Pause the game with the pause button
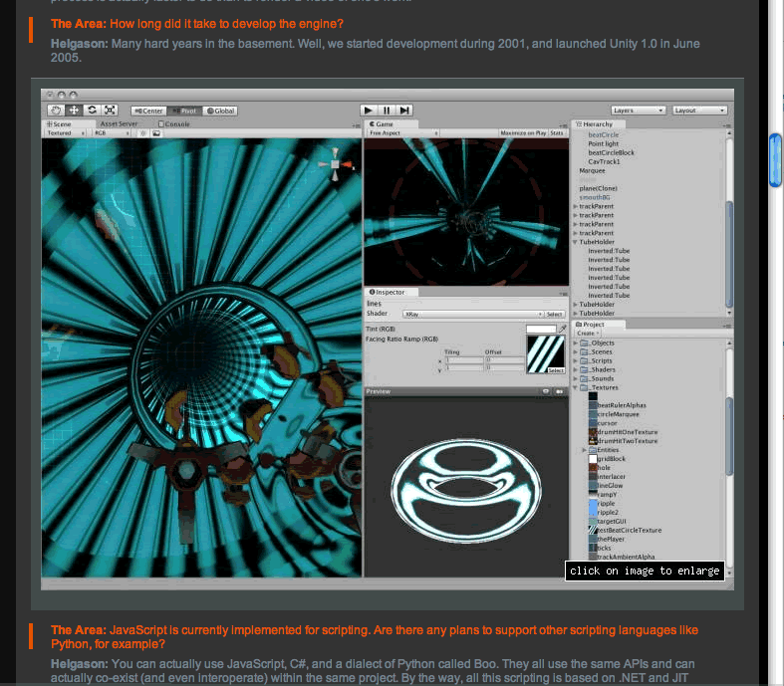Image resolution: width=784 pixels, height=686 pixels. (387, 110)
